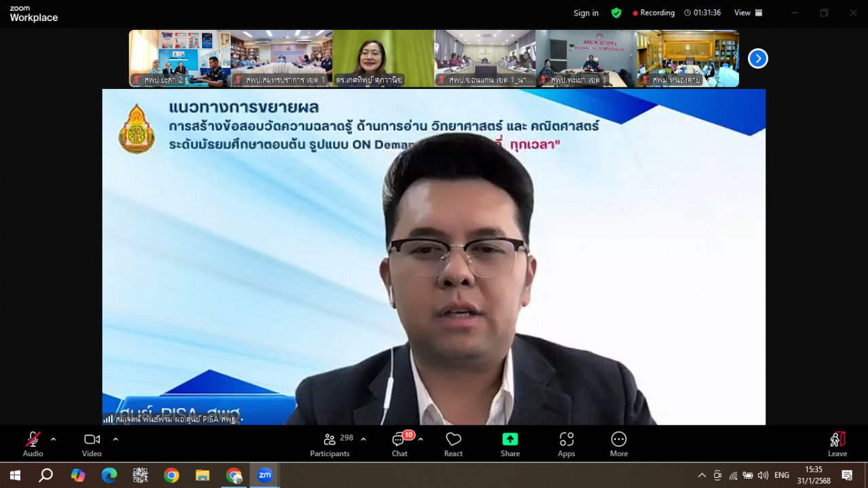This screenshot has width=868, height=488.
Task: Open QR code app in taskbar
Action: (140, 475)
